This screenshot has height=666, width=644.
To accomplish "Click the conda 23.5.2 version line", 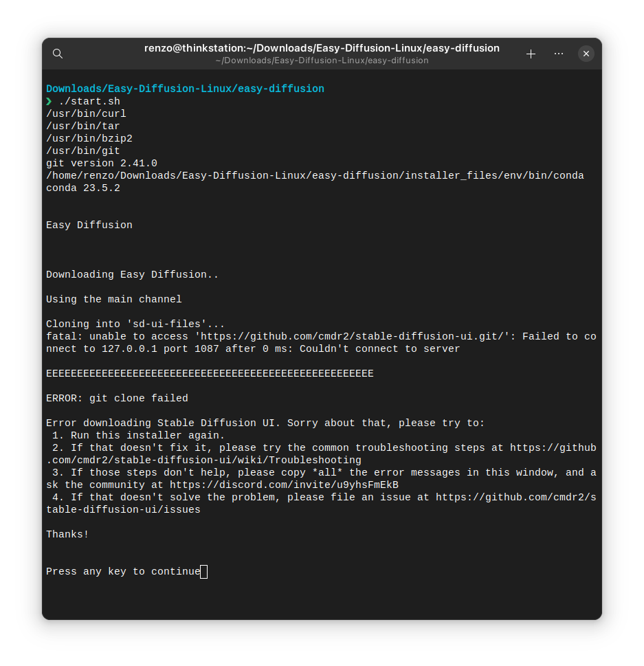I will tap(81, 188).
